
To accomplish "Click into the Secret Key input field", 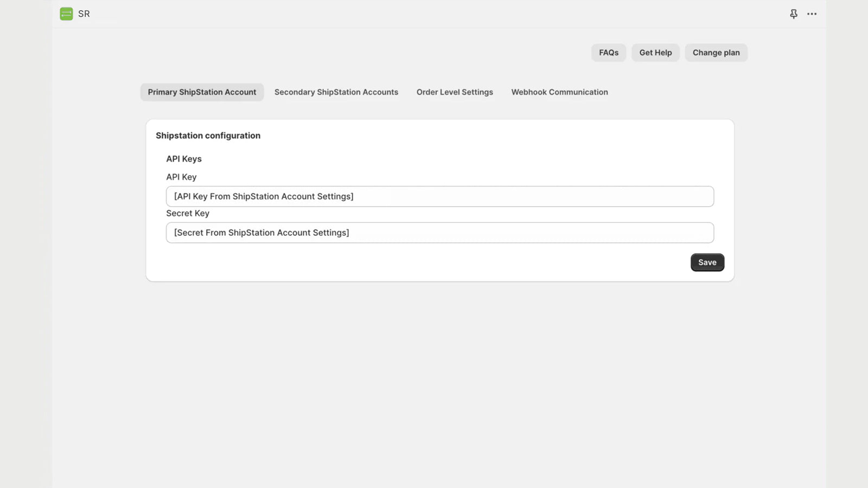I will click(x=439, y=233).
